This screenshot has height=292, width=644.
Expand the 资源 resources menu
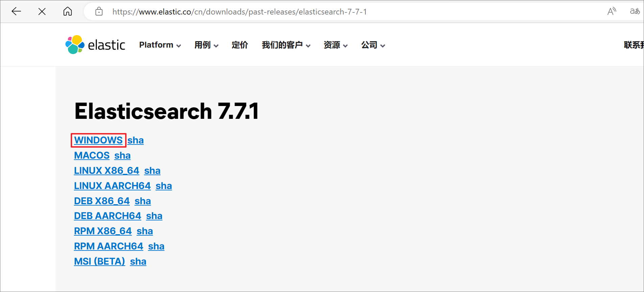tap(335, 45)
